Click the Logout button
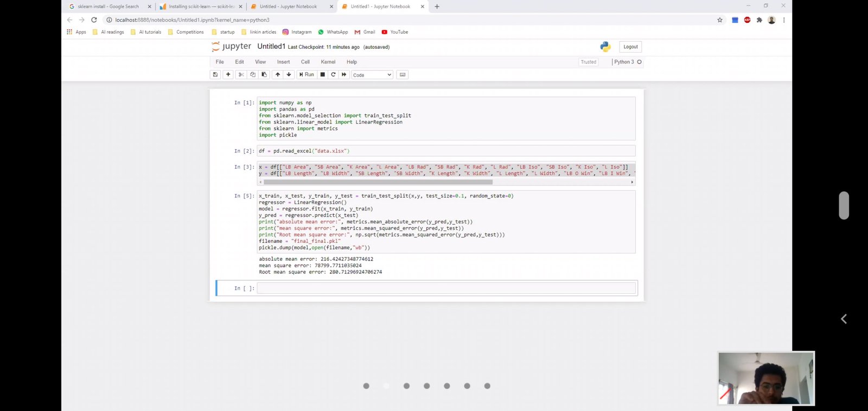The width and height of the screenshot is (868, 411). (630, 47)
